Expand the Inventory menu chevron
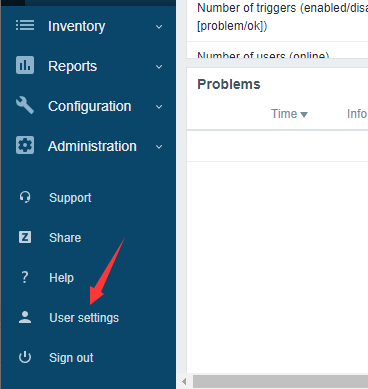The image size is (368, 389). click(x=159, y=27)
